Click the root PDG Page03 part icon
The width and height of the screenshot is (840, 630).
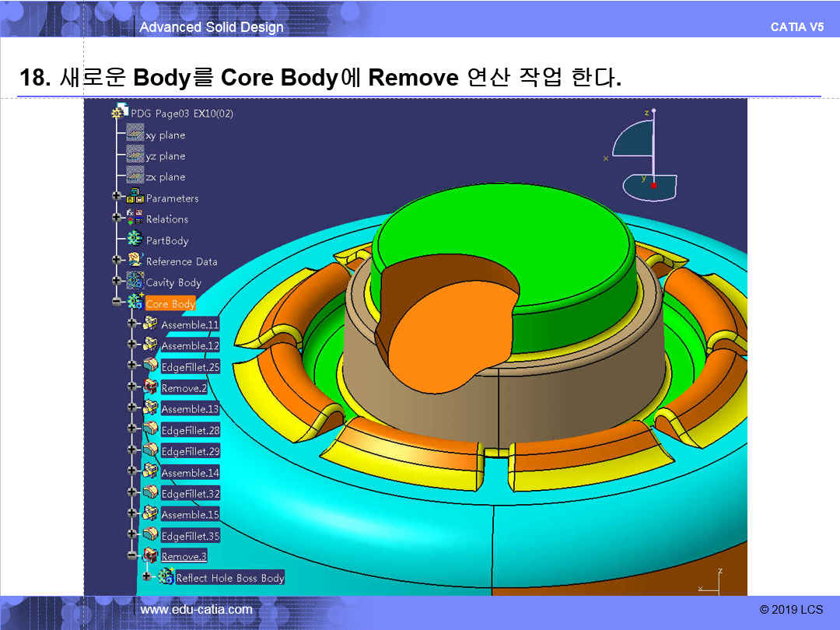tap(121, 112)
